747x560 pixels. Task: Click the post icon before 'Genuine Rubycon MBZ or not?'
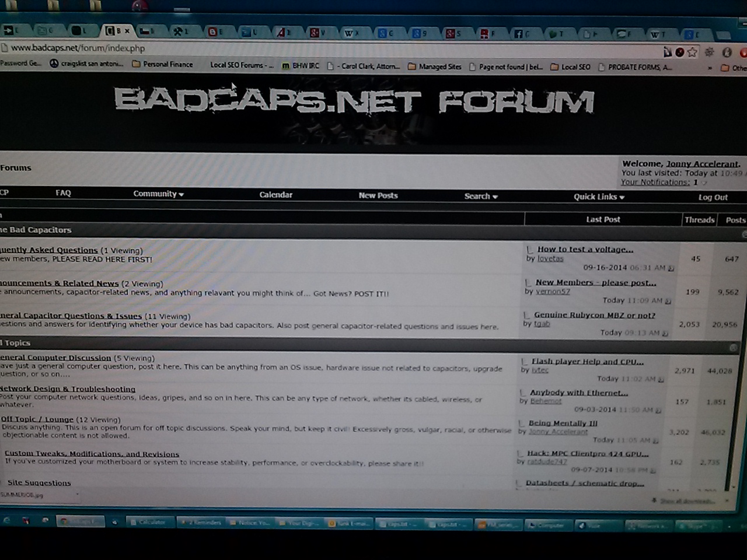coord(526,315)
